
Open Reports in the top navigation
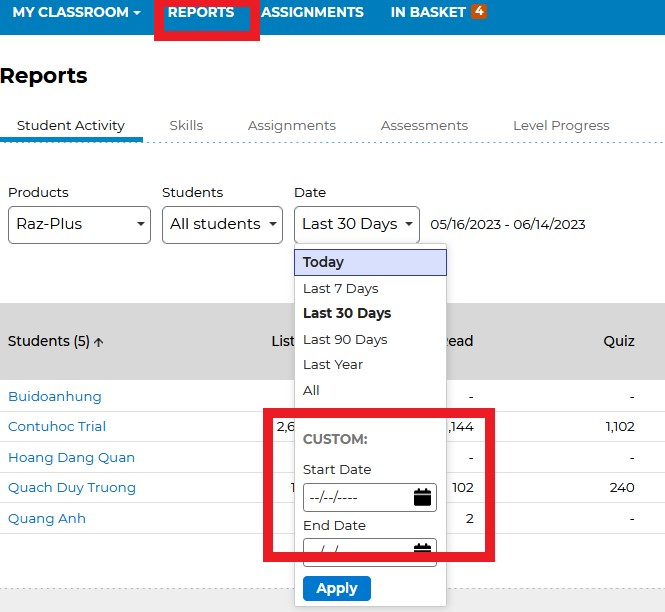coord(201,13)
